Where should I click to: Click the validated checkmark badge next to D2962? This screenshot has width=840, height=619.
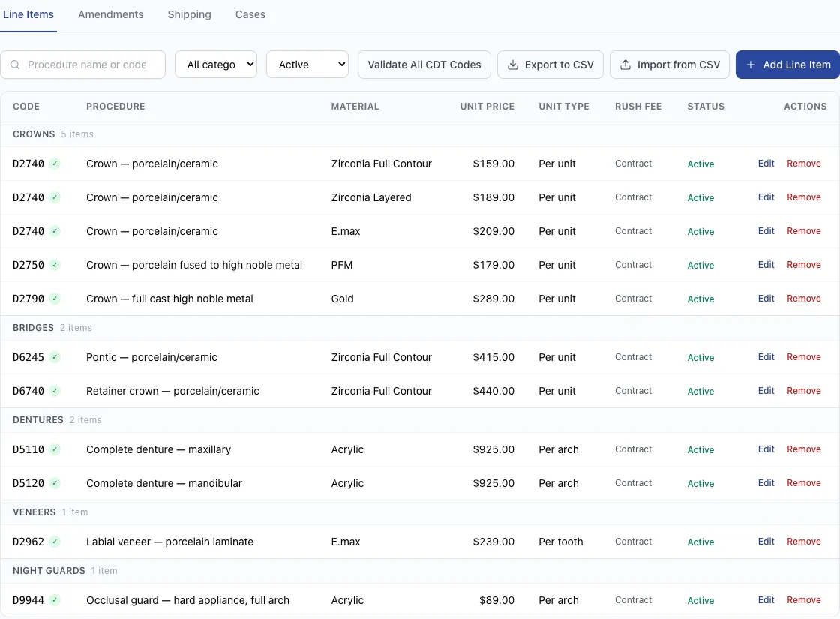point(55,541)
